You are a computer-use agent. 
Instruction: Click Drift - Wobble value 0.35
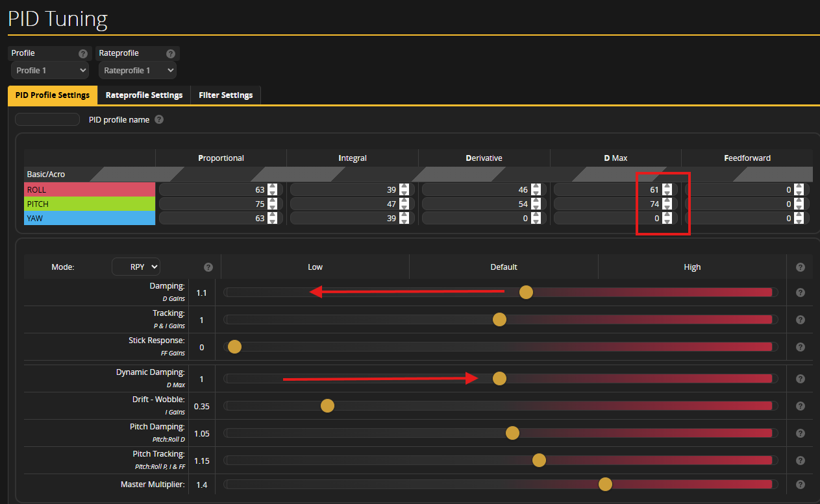tap(201, 406)
